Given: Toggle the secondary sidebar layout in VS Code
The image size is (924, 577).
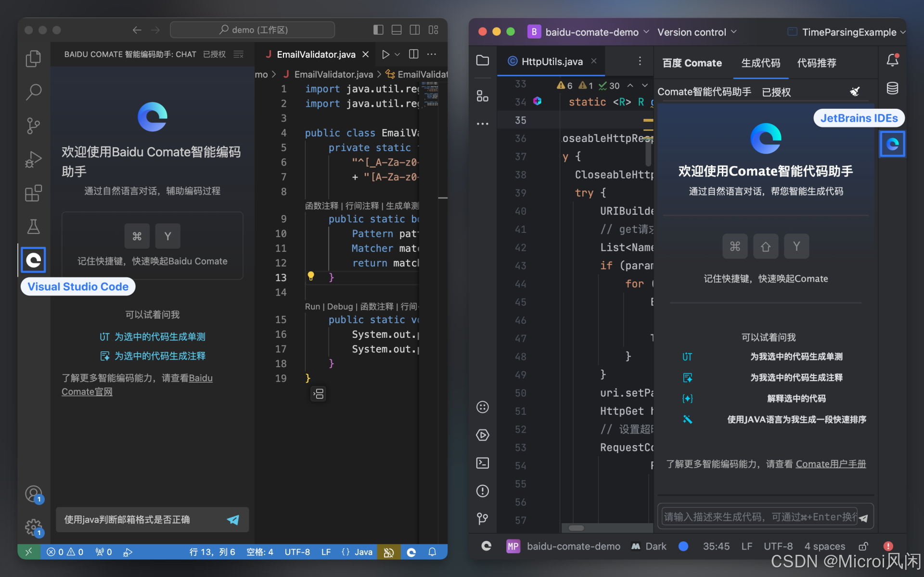Looking at the screenshot, I should [415, 30].
